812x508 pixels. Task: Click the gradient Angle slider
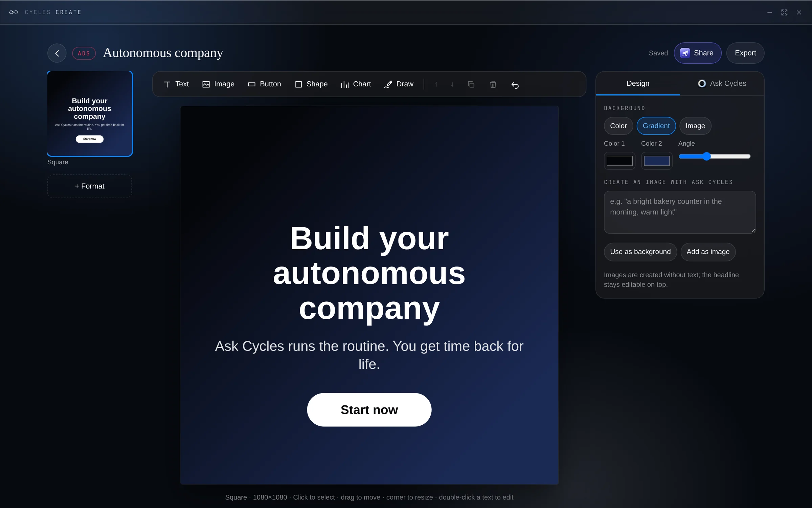tap(715, 156)
